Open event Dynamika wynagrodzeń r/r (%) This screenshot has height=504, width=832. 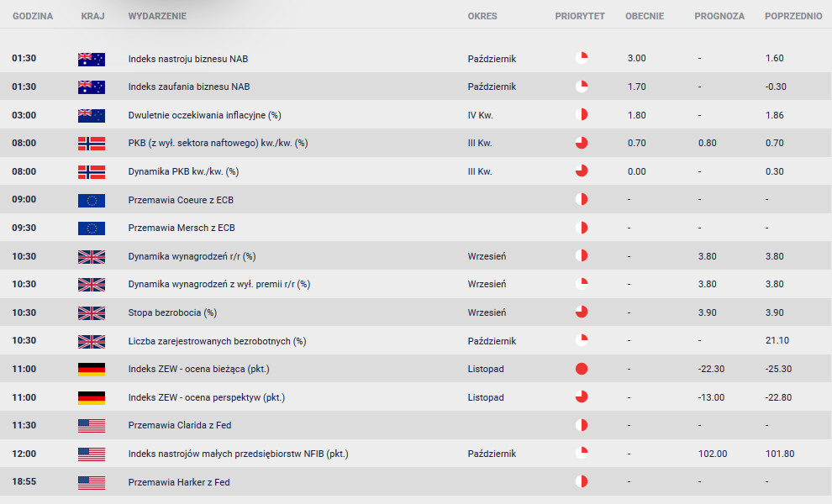click(192, 257)
